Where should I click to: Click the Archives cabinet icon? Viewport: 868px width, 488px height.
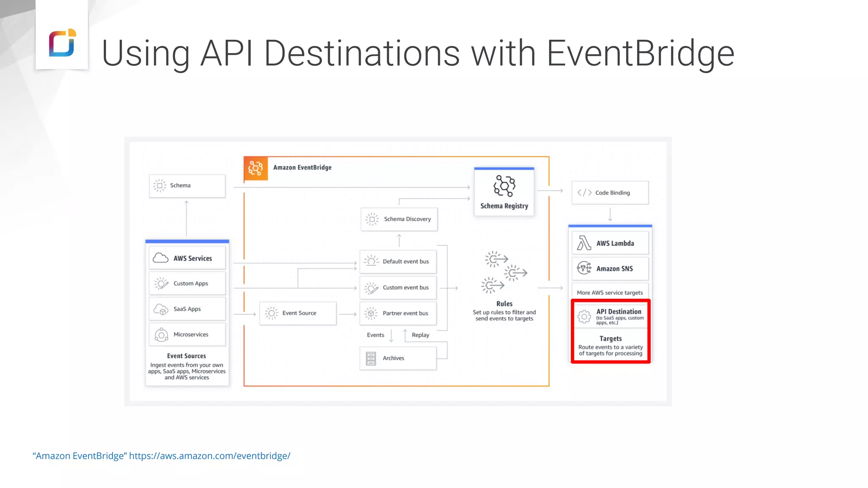[371, 358]
